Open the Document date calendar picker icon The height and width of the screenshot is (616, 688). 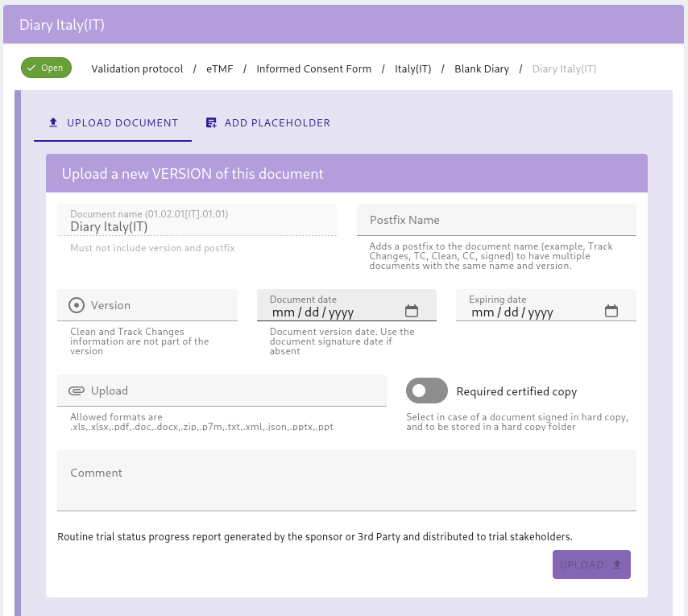tap(411, 311)
